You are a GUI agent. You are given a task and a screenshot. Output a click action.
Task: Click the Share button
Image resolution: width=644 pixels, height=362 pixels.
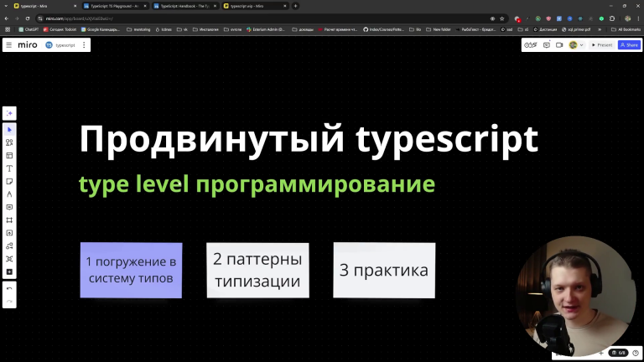(x=629, y=45)
